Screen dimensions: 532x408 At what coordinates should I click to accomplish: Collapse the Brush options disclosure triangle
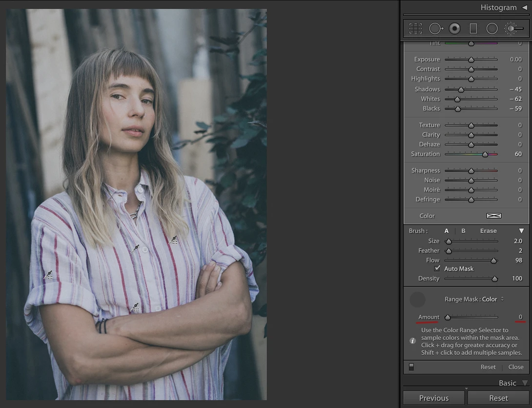click(521, 231)
